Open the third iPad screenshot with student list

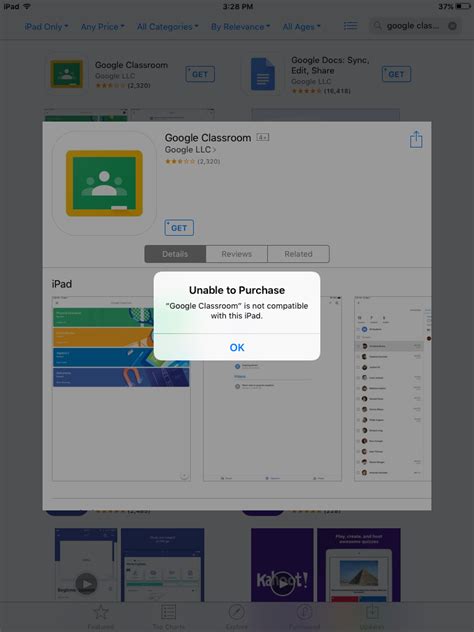[x=392, y=389]
